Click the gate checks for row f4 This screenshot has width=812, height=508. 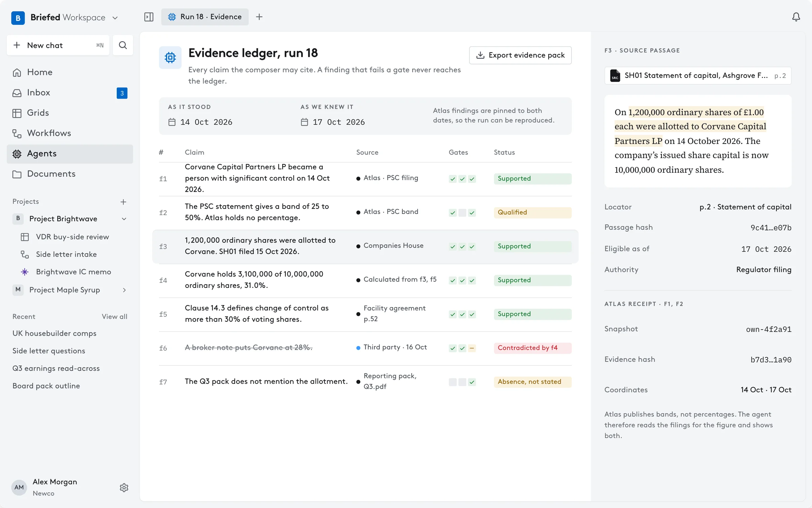pos(462,280)
